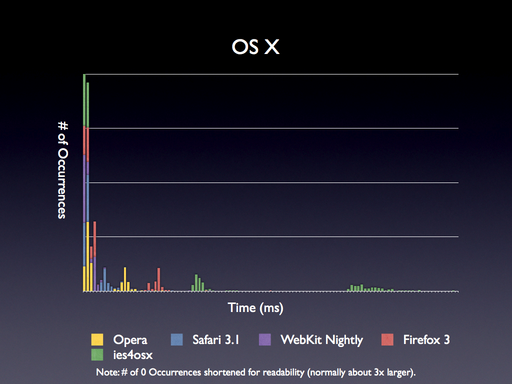Image resolution: width=512 pixels, height=384 pixels.
Task: Click the topmost horizontal gridline
Action: click(272, 74)
